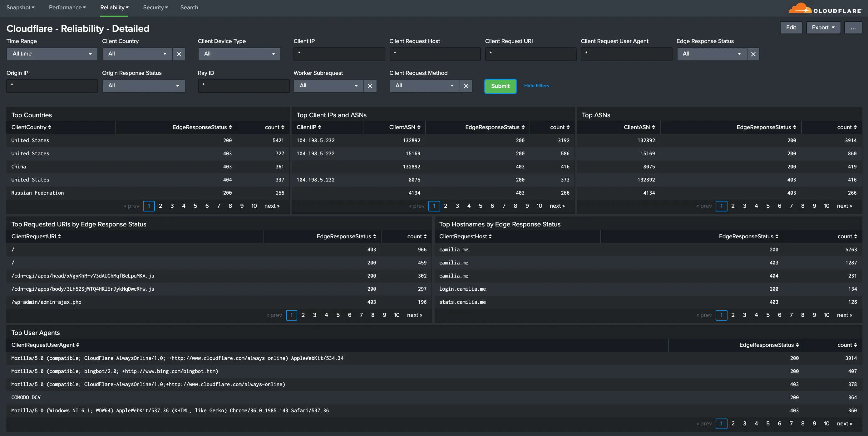The width and height of the screenshot is (868, 436).
Task: Click the Client IP input field
Action: pos(339,54)
